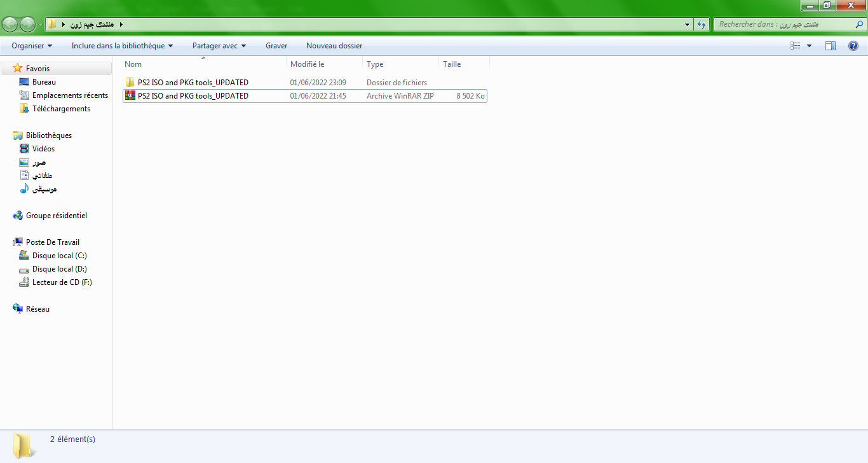Screen dimensions: 868x463
Task: Click the refresh icon beside address bar
Action: [x=702, y=25]
